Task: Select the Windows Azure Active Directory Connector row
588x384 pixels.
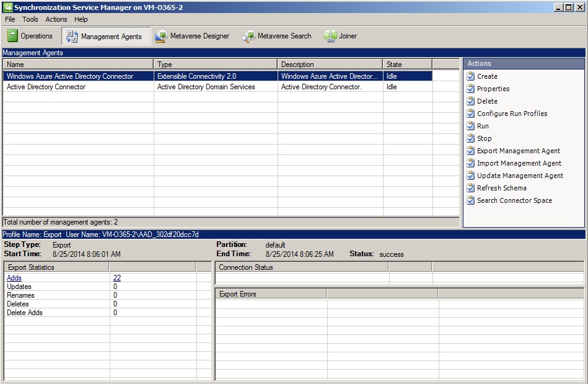Action: pyautogui.click(x=74, y=76)
